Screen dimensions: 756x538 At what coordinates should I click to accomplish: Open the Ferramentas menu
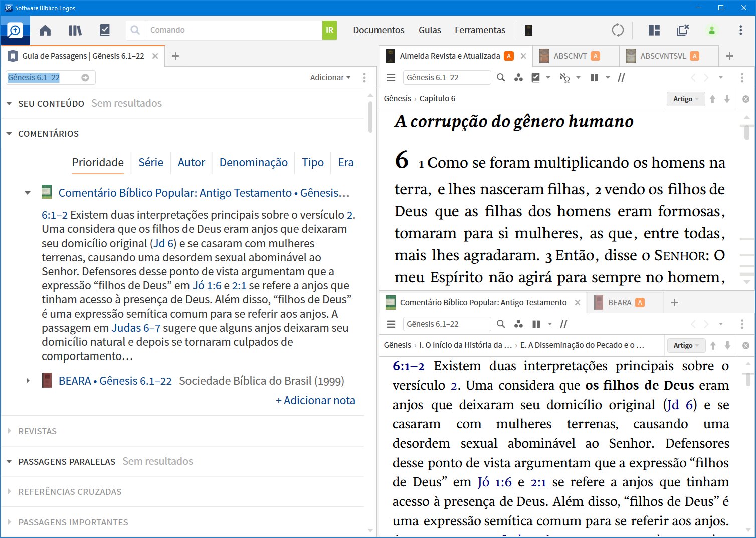pyautogui.click(x=480, y=30)
